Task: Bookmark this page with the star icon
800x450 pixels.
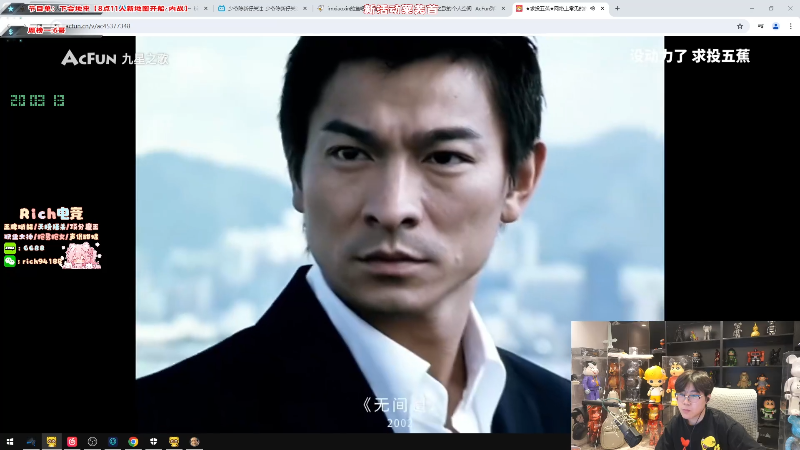Action: [740, 26]
